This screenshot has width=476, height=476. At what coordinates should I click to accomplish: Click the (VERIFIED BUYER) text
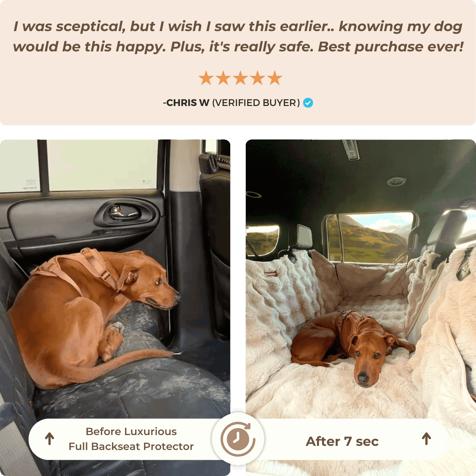[x=256, y=103]
